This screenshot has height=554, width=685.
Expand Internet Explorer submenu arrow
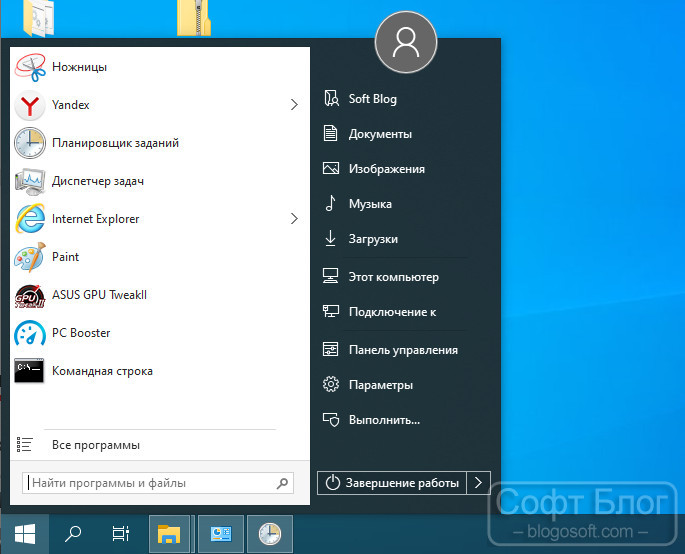click(x=294, y=218)
